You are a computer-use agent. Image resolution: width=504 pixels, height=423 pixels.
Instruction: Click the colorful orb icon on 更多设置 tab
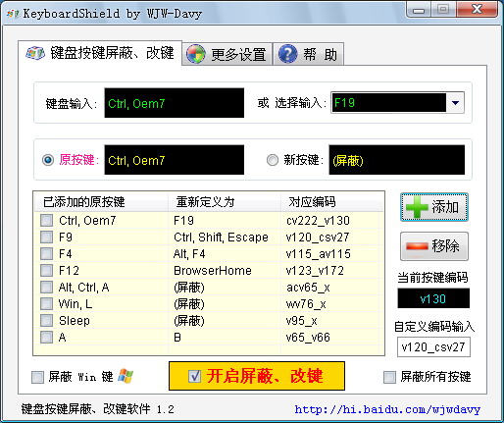tap(195, 54)
